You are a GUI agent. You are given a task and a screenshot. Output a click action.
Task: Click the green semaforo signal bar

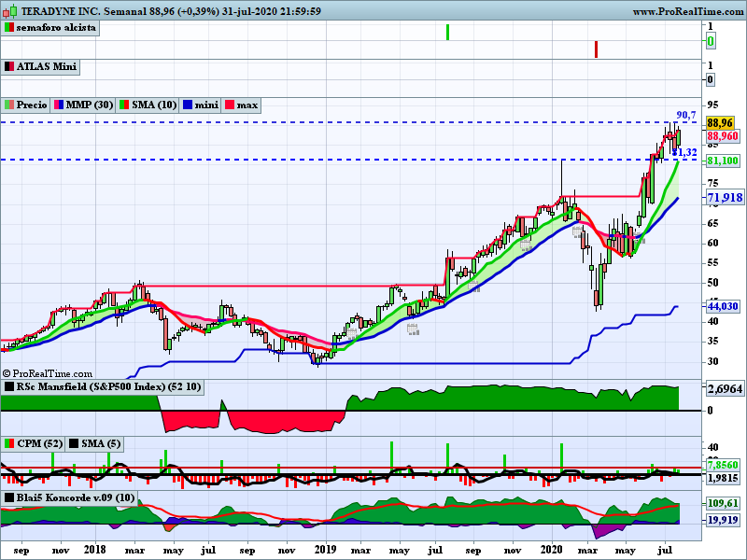[x=448, y=33]
